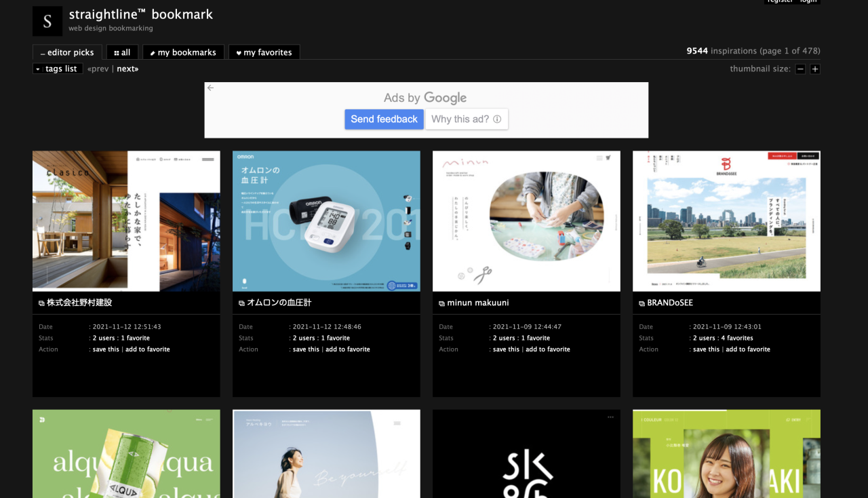Decrease thumbnail size with minus button

(x=801, y=69)
